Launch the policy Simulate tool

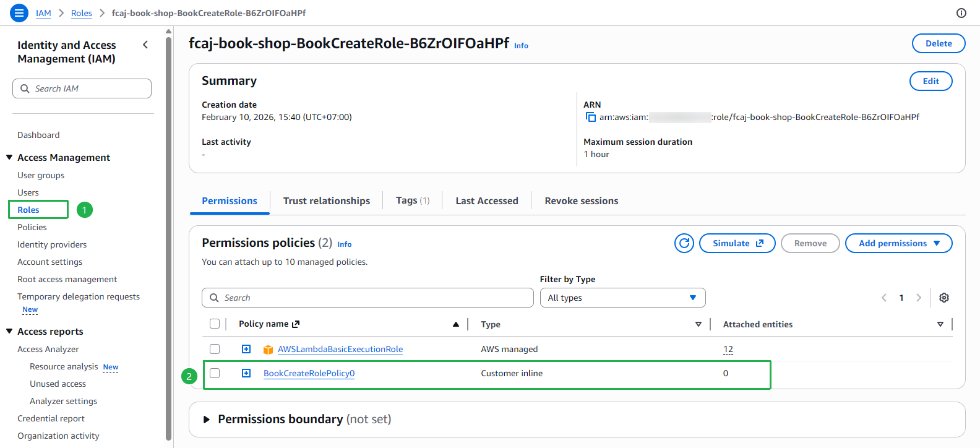(x=737, y=243)
